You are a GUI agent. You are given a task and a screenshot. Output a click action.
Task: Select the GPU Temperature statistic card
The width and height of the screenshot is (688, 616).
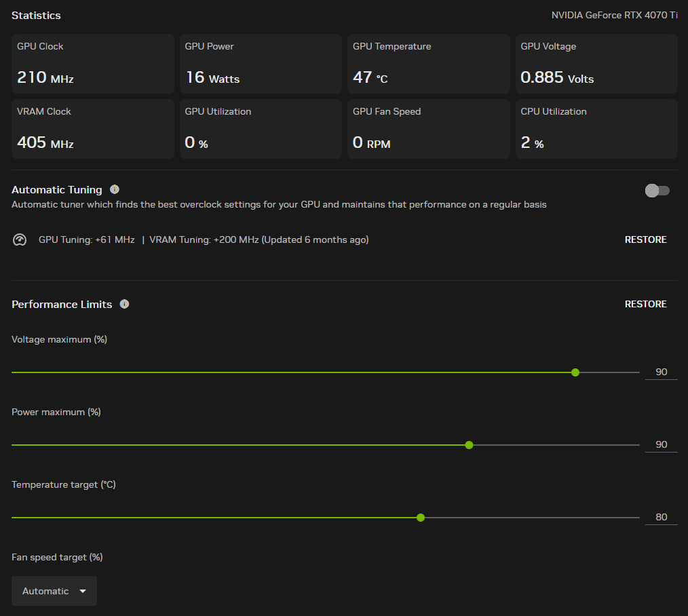429,64
